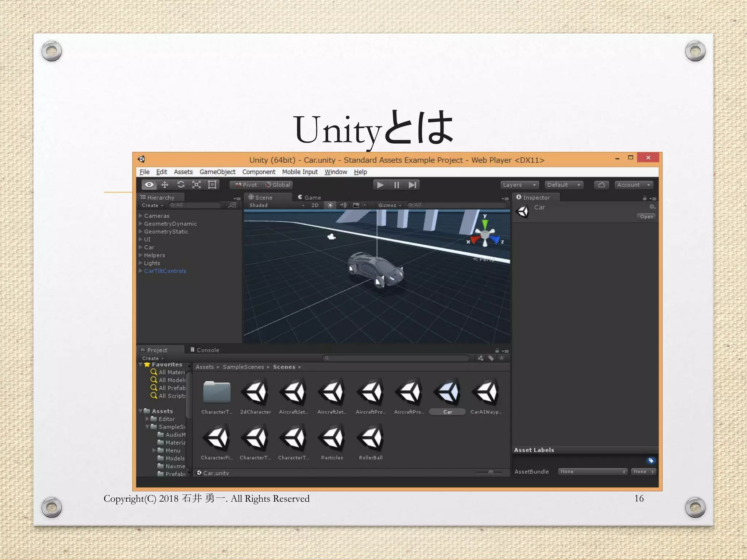747x560 pixels.
Task: Select the Rect transform tool
Action: pos(212,185)
